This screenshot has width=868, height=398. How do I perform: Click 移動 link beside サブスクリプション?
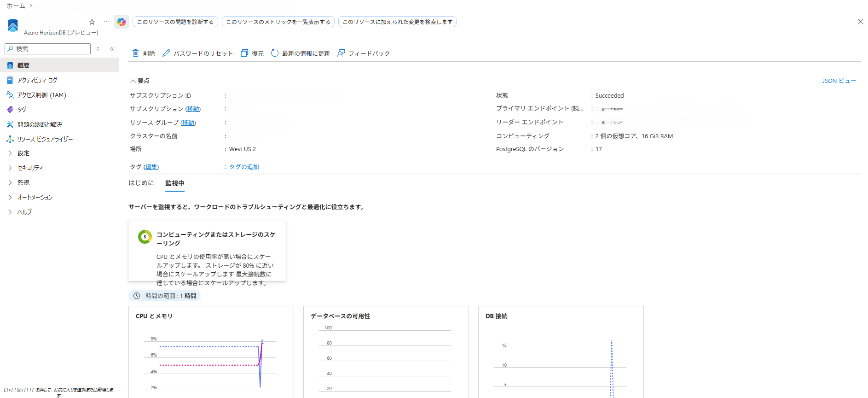(193, 109)
